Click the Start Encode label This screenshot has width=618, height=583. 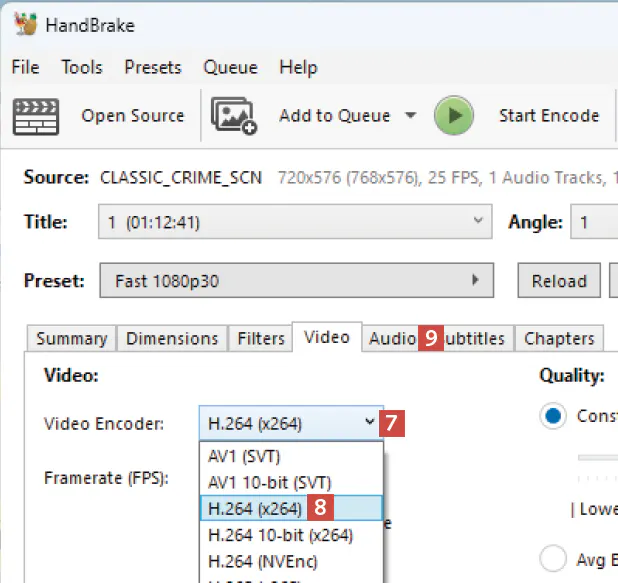[x=549, y=116]
